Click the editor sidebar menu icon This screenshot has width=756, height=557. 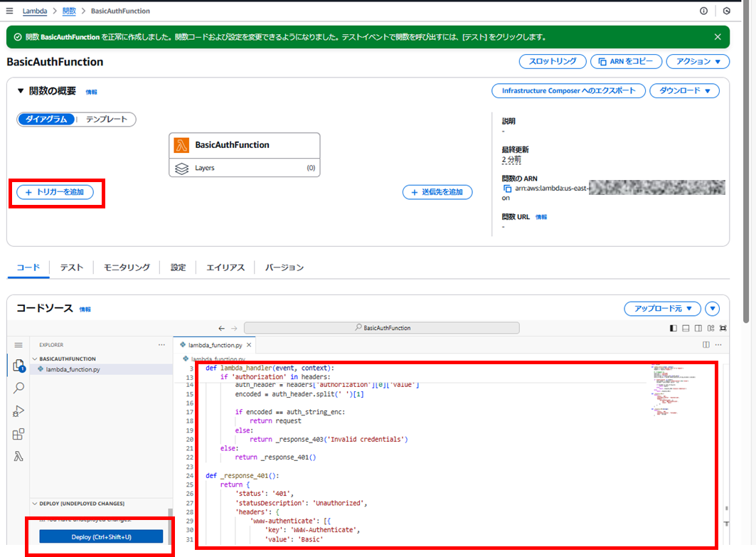tap(18, 345)
